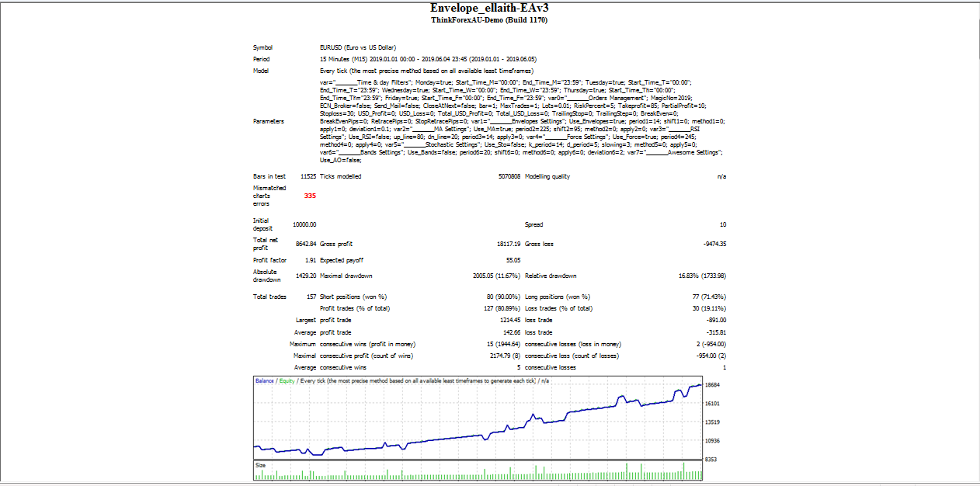Click the Initial deposit value 10000.00
This screenshot has height=486, width=980.
pyautogui.click(x=304, y=224)
